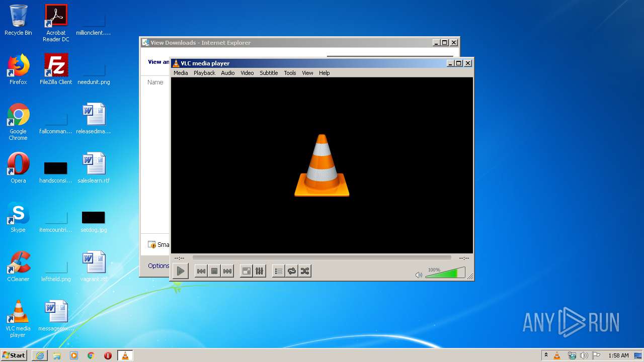Open Opera from the taskbar
The image size is (644, 362).
pyautogui.click(x=108, y=355)
